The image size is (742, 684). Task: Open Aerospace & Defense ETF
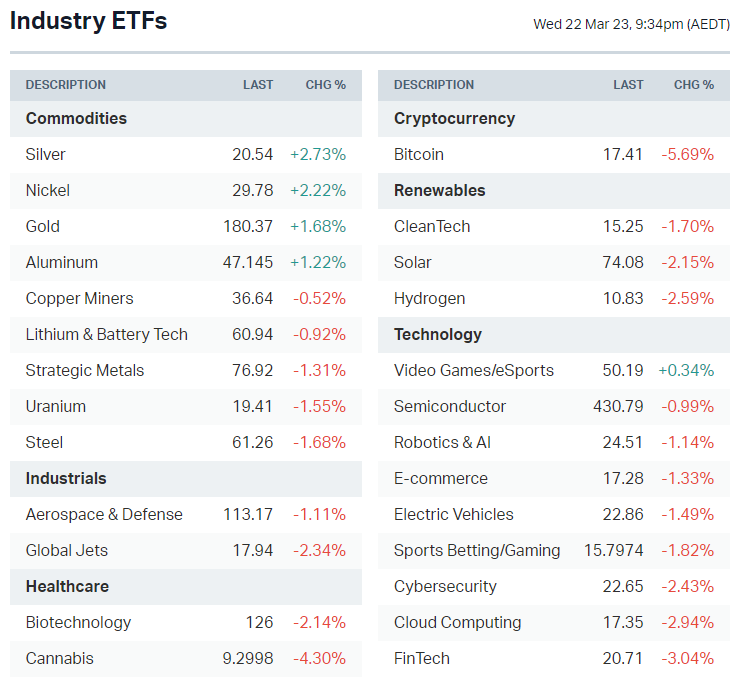click(104, 514)
